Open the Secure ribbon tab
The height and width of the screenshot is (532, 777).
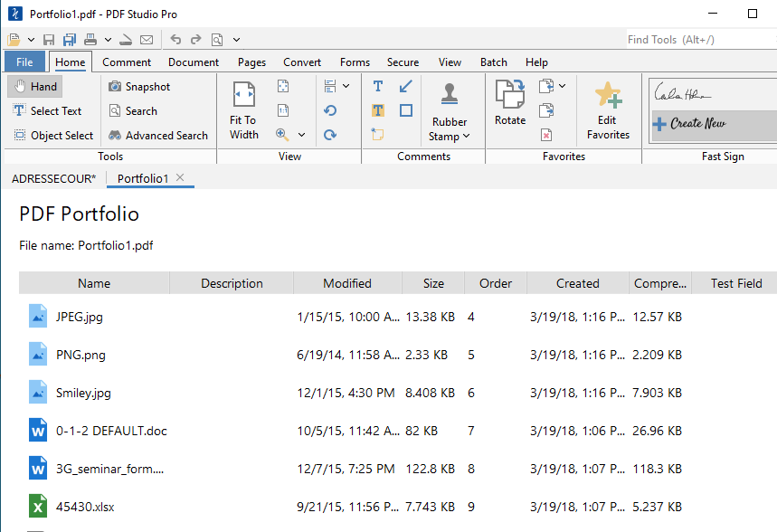(403, 62)
